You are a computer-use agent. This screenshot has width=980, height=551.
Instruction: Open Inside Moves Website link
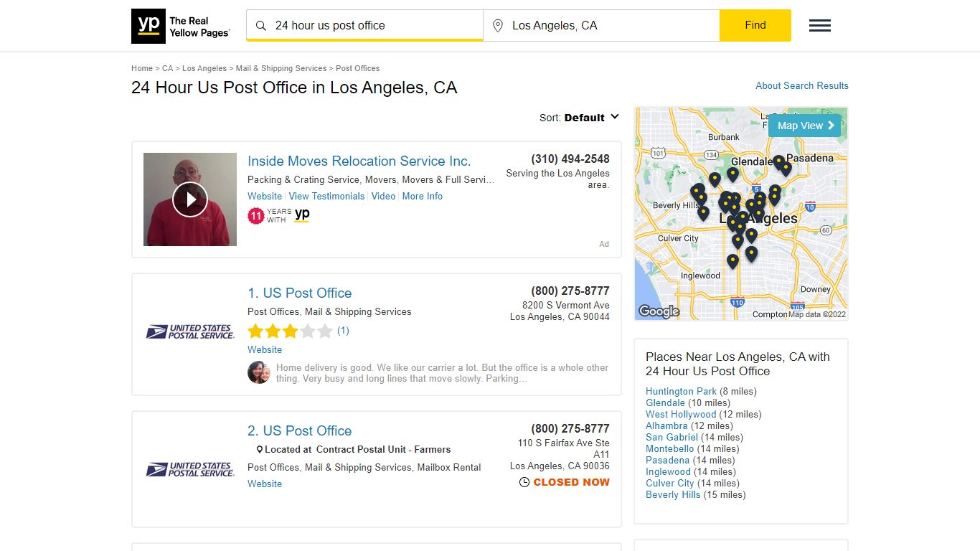coord(265,196)
